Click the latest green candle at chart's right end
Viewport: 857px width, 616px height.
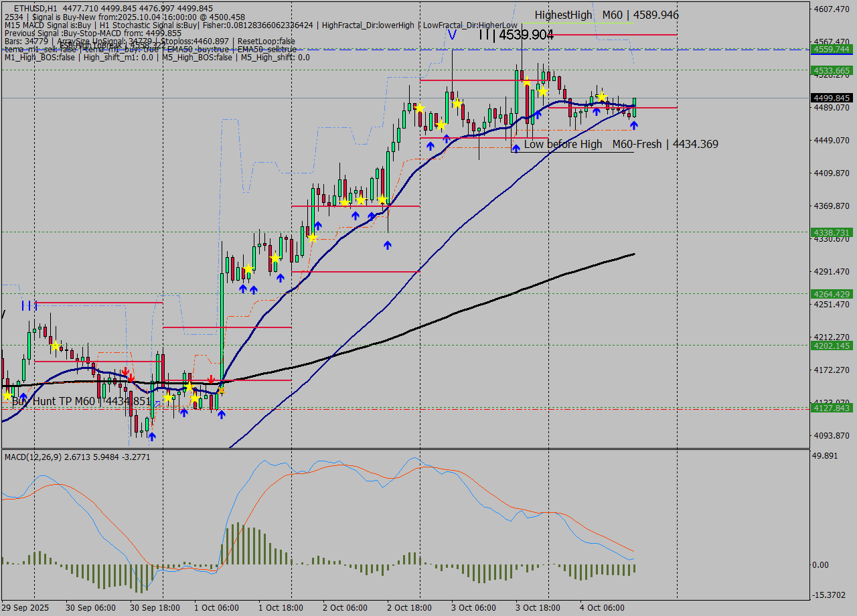(634, 107)
